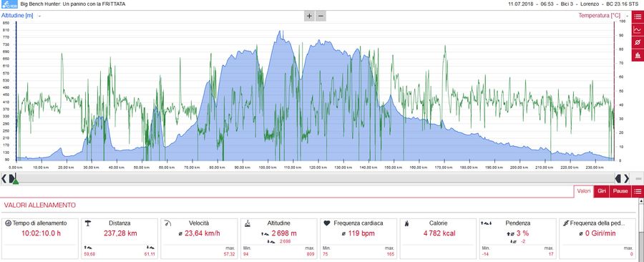Click the average speed 23,64 km/h
The height and width of the screenshot is (262, 644).
[202, 233]
